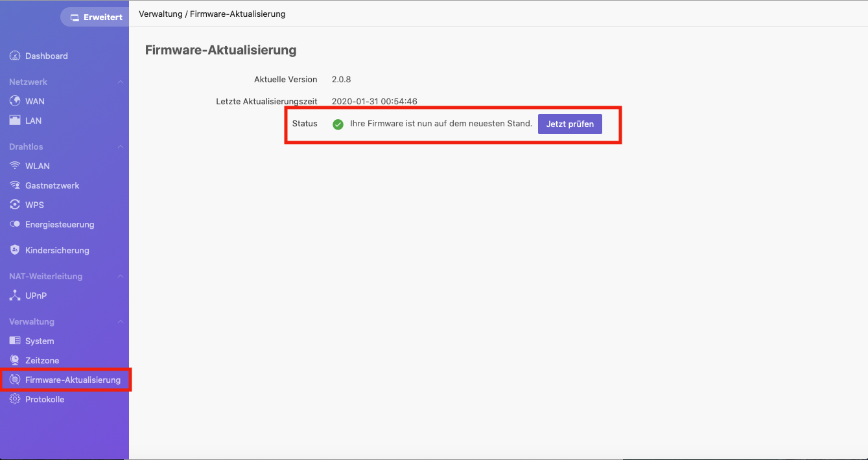Open the Protokolle logs page
The width and height of the screenshot is (868, 460).
tap(44, 399)
